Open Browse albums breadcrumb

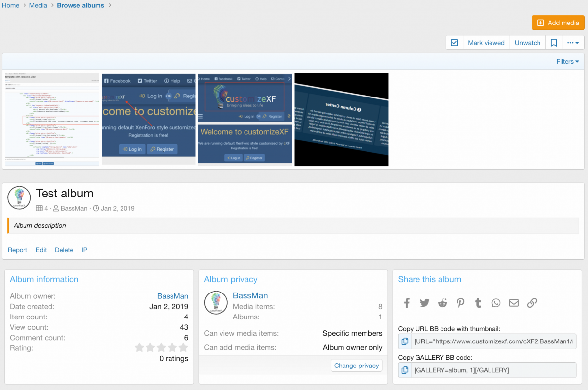[81, 5]
